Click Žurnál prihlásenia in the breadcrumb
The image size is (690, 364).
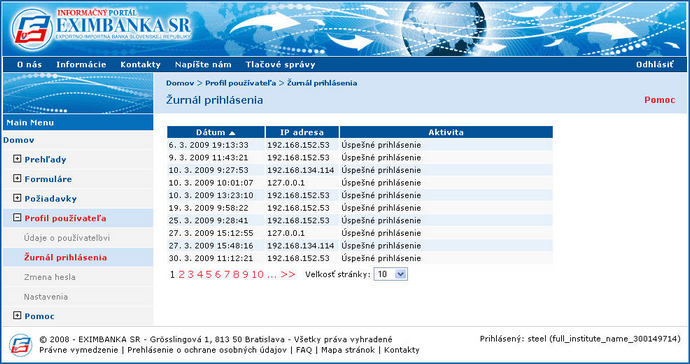(322, 83)
